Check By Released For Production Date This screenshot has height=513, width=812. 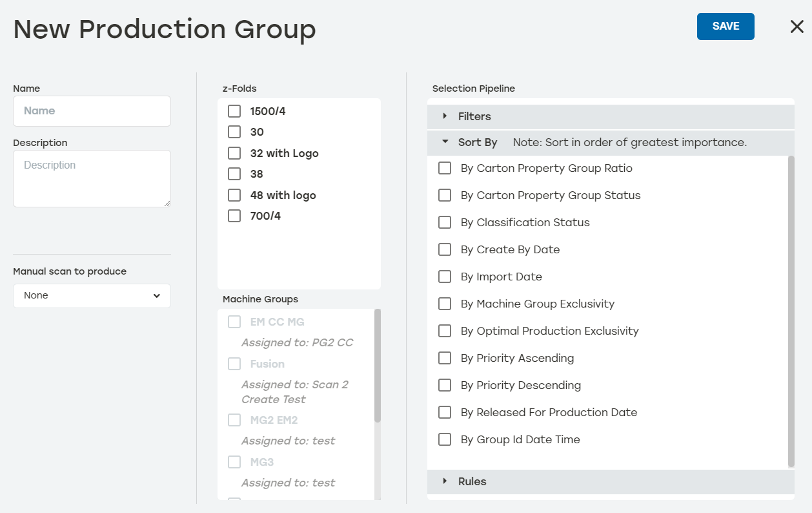tap(444, 412)
